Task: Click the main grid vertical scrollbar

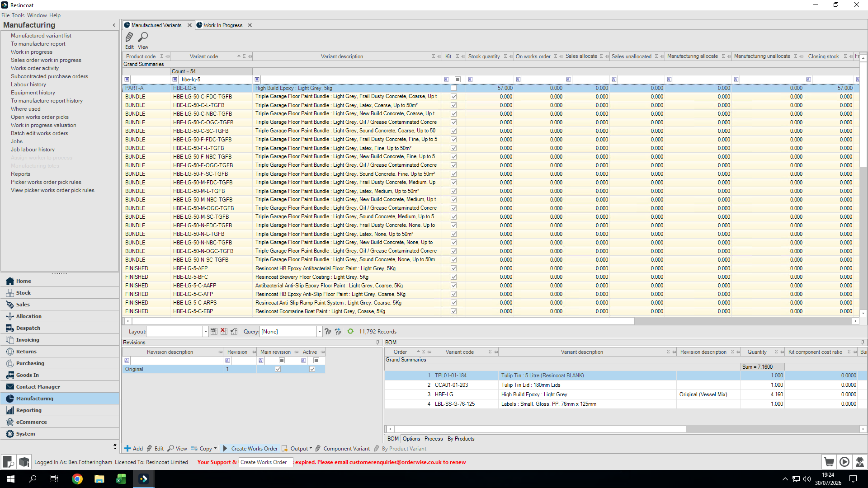Action: (x=863, y=114)
